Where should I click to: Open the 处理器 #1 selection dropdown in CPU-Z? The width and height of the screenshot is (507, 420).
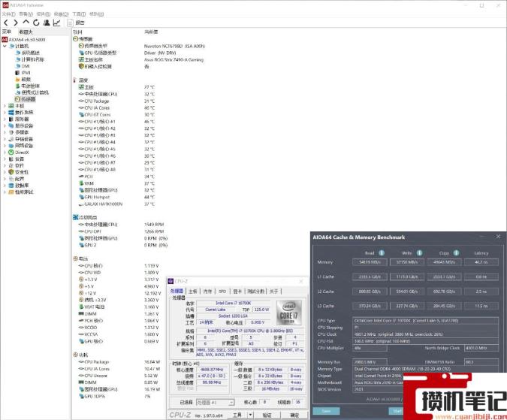[x=215, y=402]
